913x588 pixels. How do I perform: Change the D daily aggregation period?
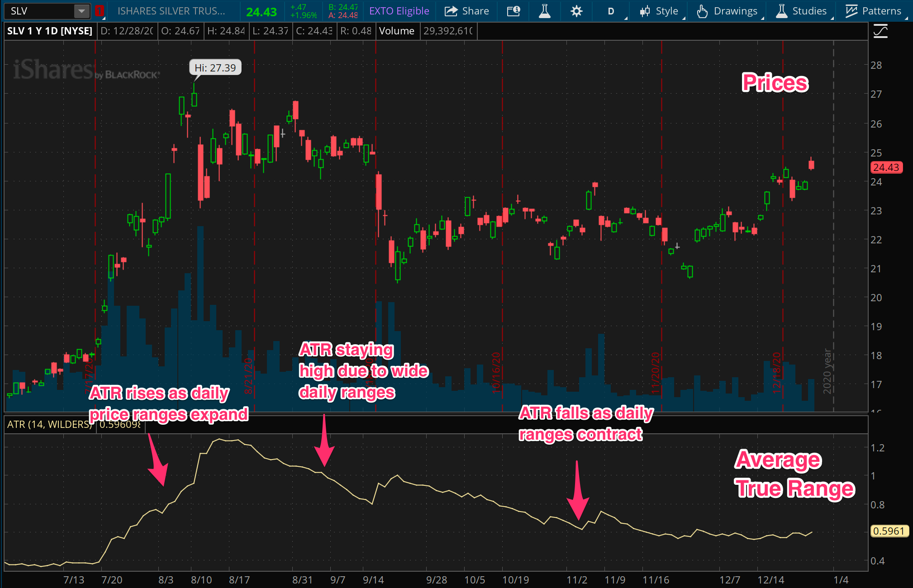[611, 11]
